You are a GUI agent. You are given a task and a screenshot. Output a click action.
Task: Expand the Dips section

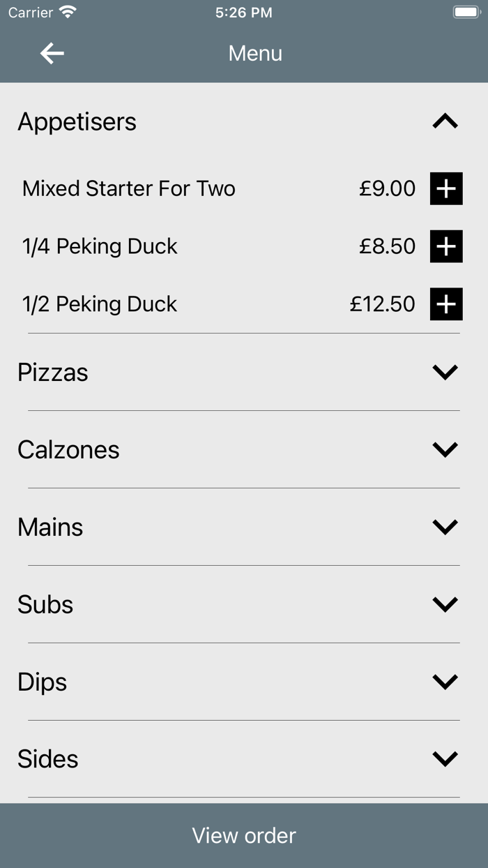[x=445, y=682]
